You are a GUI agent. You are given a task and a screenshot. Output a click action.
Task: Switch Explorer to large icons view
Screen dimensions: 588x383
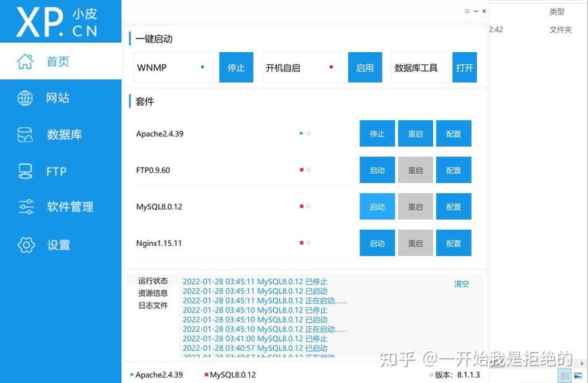click(578, 375)
